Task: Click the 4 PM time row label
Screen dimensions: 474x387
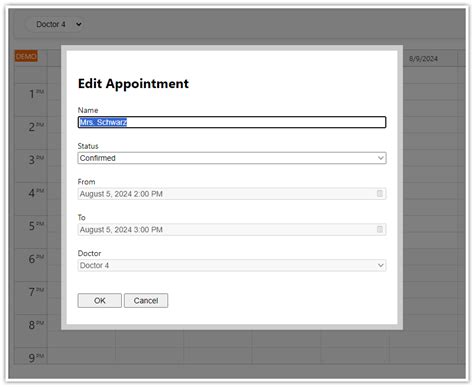Action: 36,193
